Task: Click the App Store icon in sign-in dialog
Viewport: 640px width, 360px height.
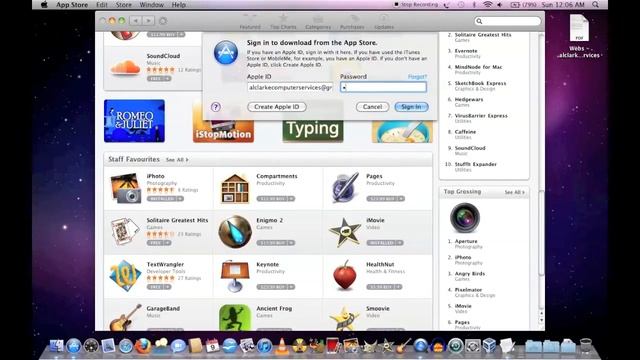Action: pyautogui.click(x=226, y=53)
